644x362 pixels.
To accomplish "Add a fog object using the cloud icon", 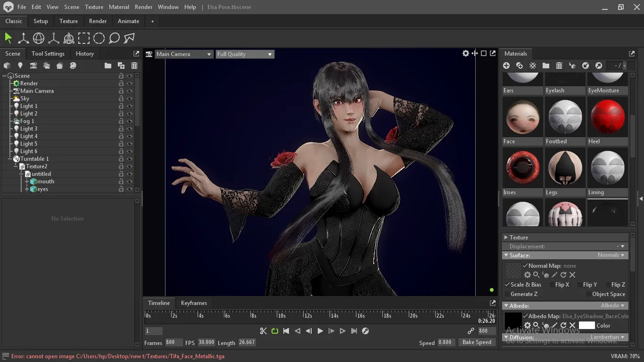I will click(47, 66).
